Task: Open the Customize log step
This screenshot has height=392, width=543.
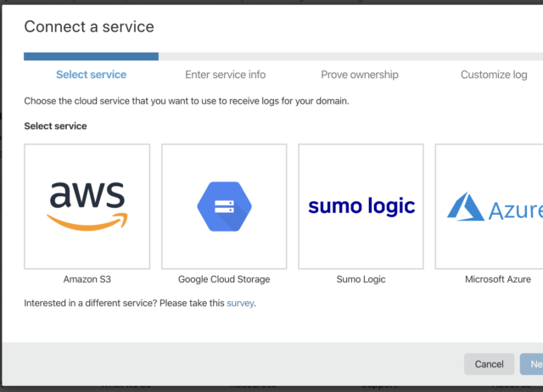Action: (x=494, y=75)
